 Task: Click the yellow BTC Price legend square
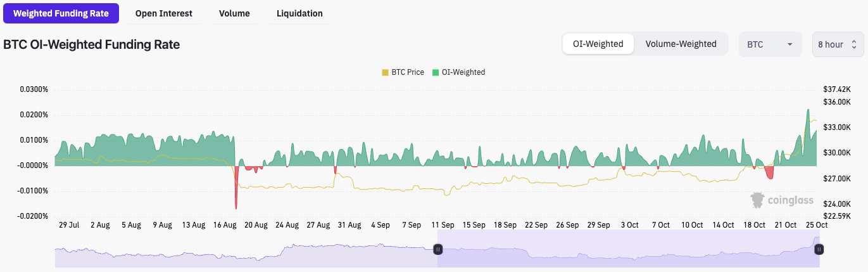point(385,72)
